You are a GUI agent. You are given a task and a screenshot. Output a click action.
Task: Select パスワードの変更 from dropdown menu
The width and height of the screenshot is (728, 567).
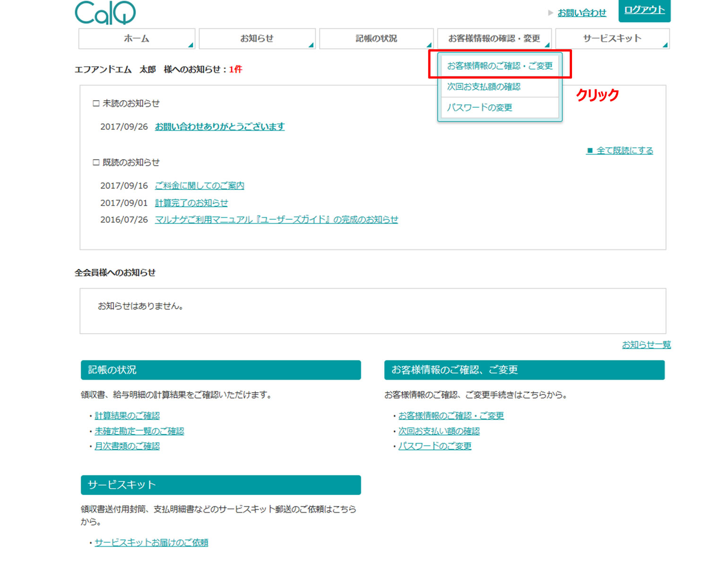point(500,108)
